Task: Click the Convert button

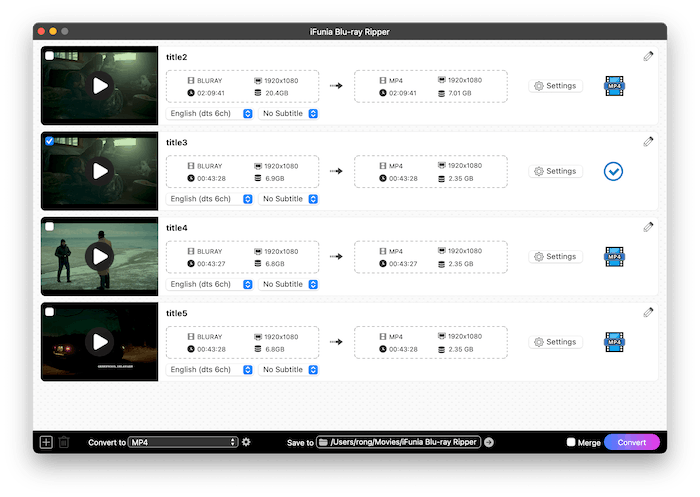Action: (632, 442)
